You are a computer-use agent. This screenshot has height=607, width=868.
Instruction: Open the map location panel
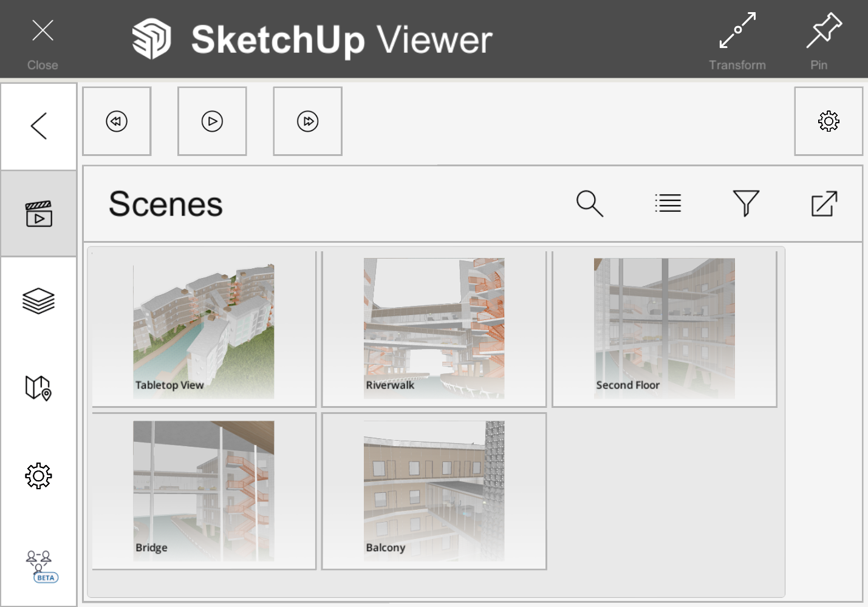[39, 387]
